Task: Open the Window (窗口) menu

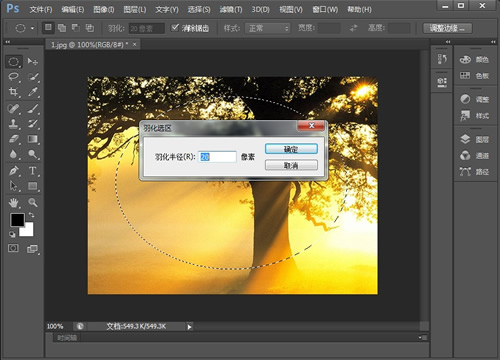Action: (325, 9)
